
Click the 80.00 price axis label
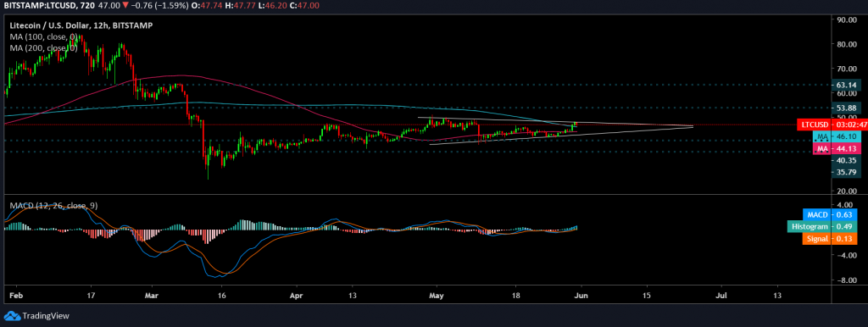click(846, 44)
